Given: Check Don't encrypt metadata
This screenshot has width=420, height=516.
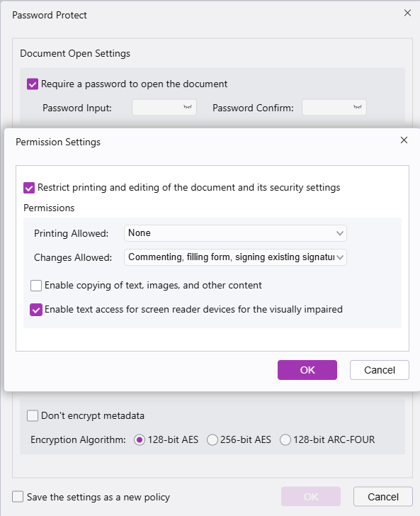Looking at the screenshot, I should click(33, 415).
